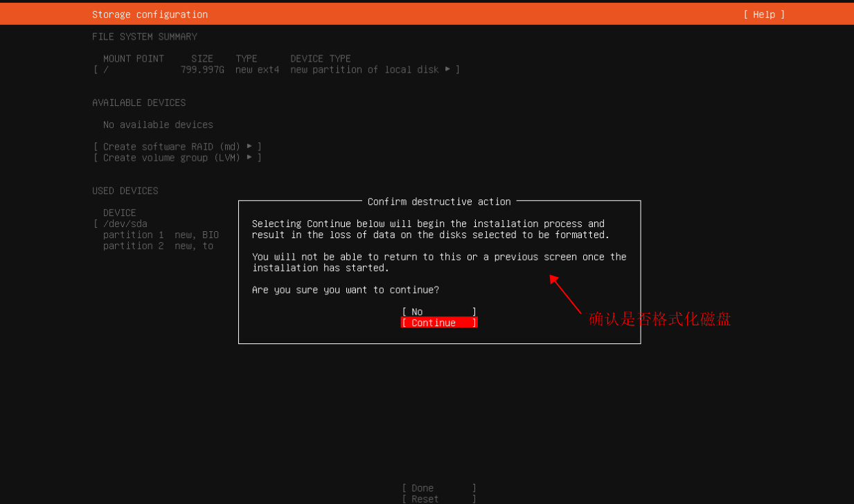Click the 'Storage configuration' title

pos(150,15)
